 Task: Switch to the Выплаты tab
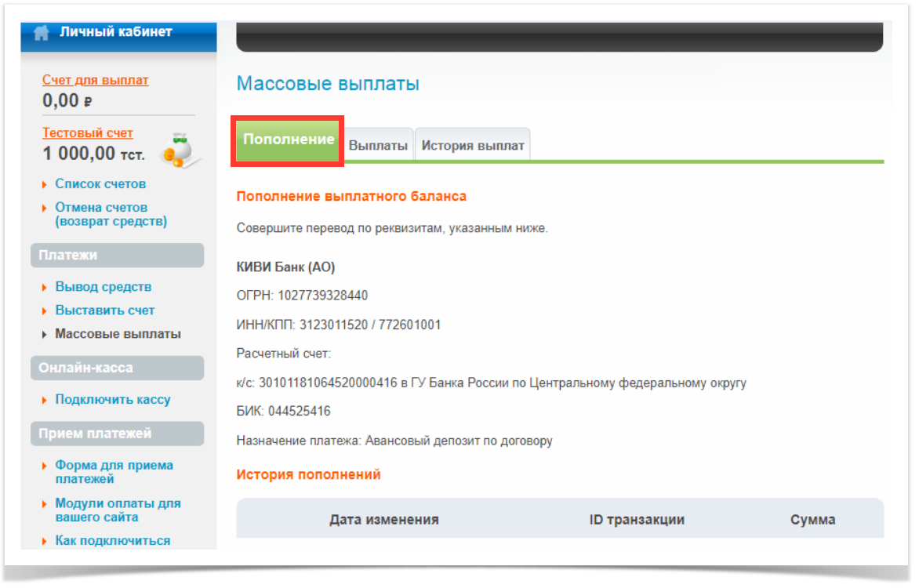378,146
